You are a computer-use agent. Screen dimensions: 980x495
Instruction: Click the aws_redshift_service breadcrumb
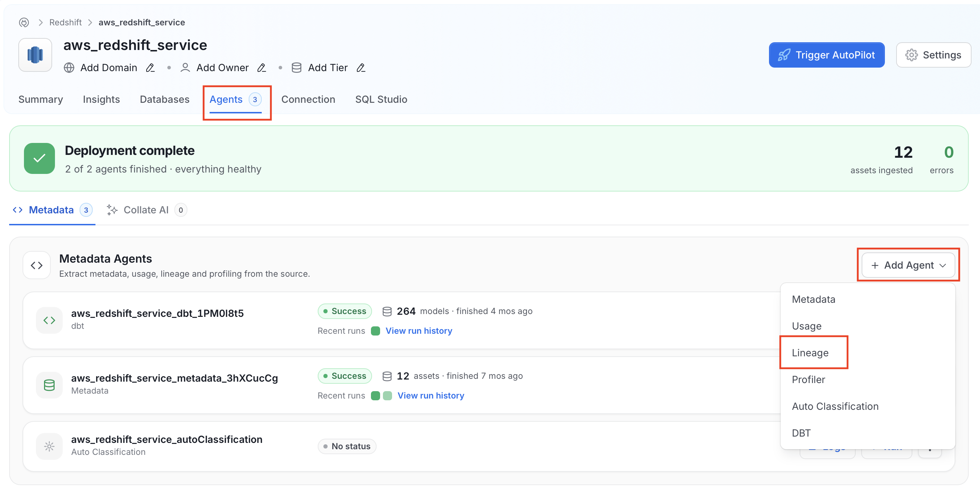click(x=142, y=23)
